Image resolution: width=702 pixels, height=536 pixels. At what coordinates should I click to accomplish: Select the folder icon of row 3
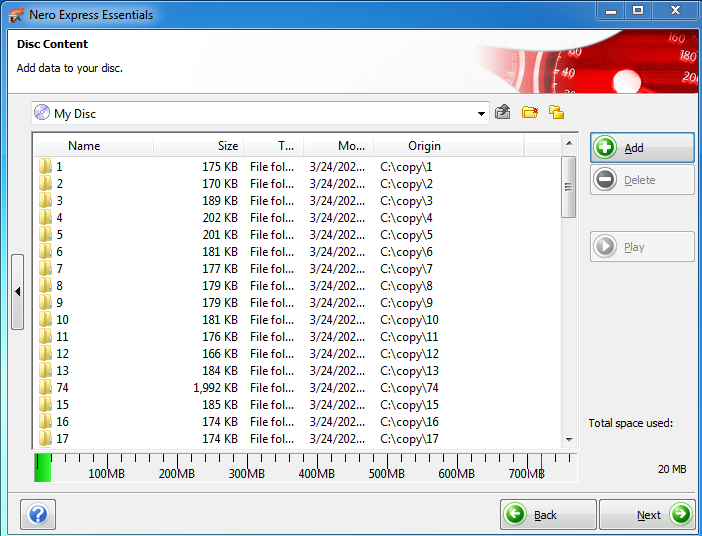[x=45, y=201]
